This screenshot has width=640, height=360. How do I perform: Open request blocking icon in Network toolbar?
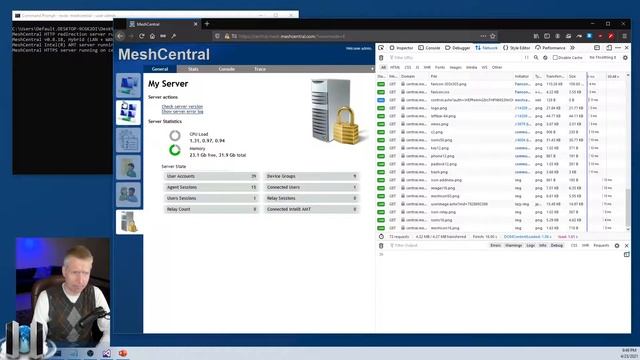(x=545, y=58)
